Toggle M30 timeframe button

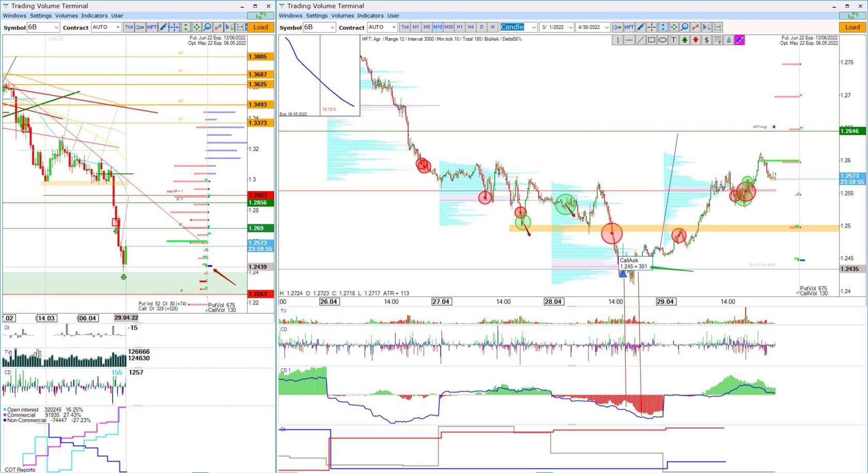click(448, 27)
